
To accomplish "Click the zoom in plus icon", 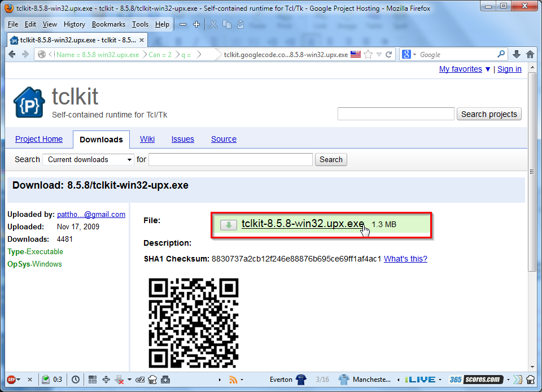I will [196, 24].
